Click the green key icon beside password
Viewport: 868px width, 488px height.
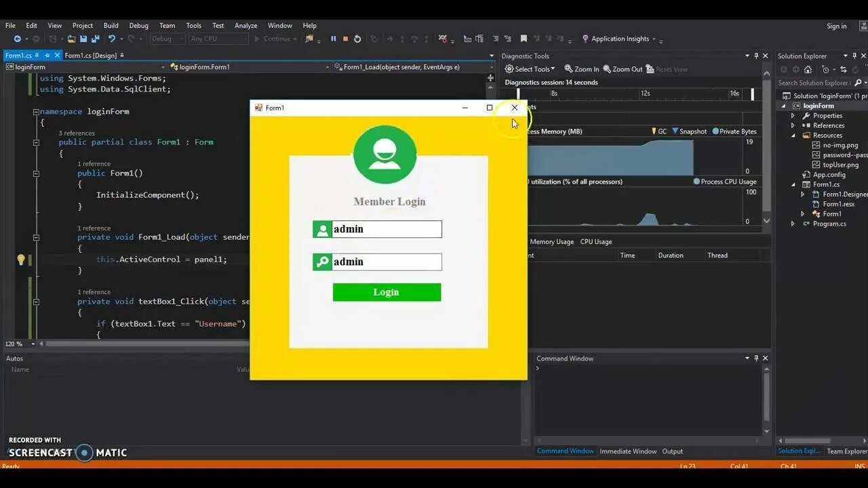(322, 262)
